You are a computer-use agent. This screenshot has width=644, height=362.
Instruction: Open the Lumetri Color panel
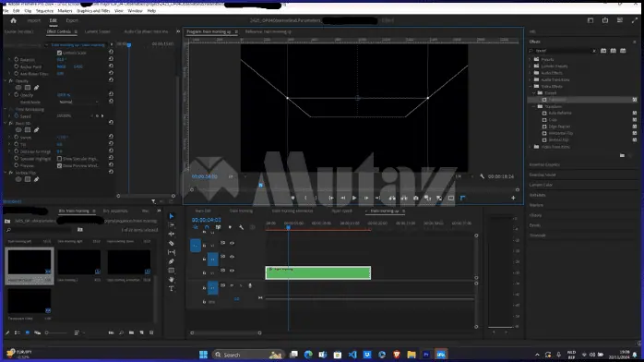[541, 185]
